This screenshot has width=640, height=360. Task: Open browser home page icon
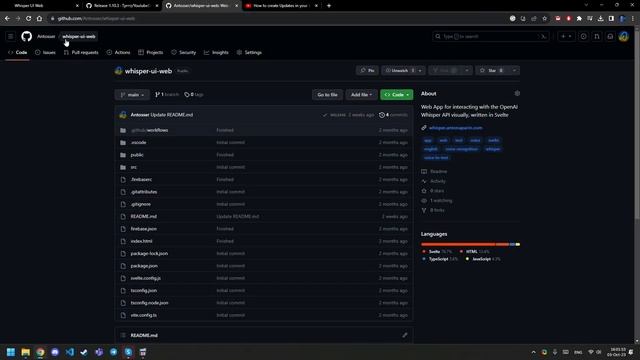39,18
